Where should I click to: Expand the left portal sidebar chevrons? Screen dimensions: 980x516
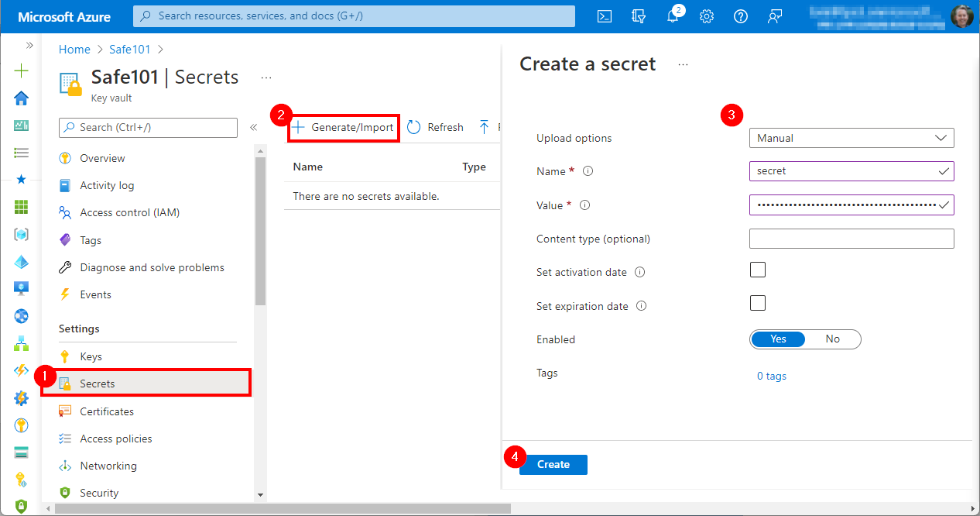[29, 46]
